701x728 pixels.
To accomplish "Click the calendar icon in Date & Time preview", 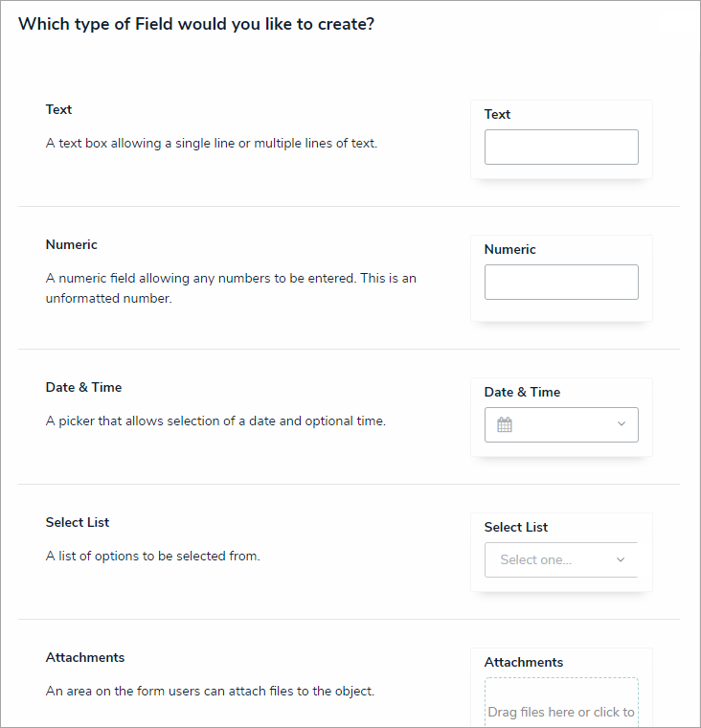I will click(505, 424).
